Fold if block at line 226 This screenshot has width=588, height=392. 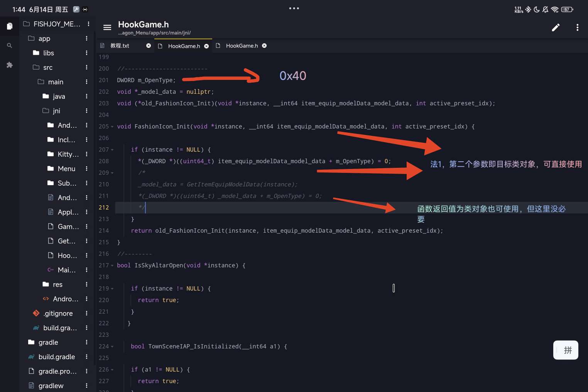pos(112,370)
